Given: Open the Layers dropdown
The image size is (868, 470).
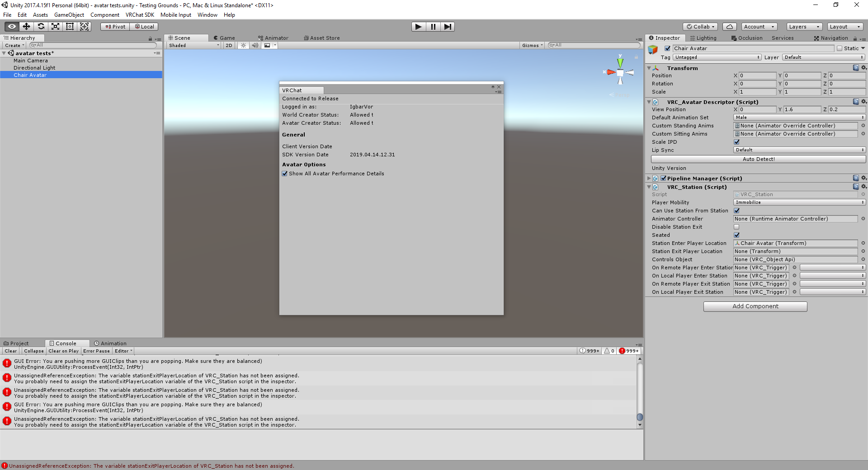Looking at the screenshot, I should (804, 27).
